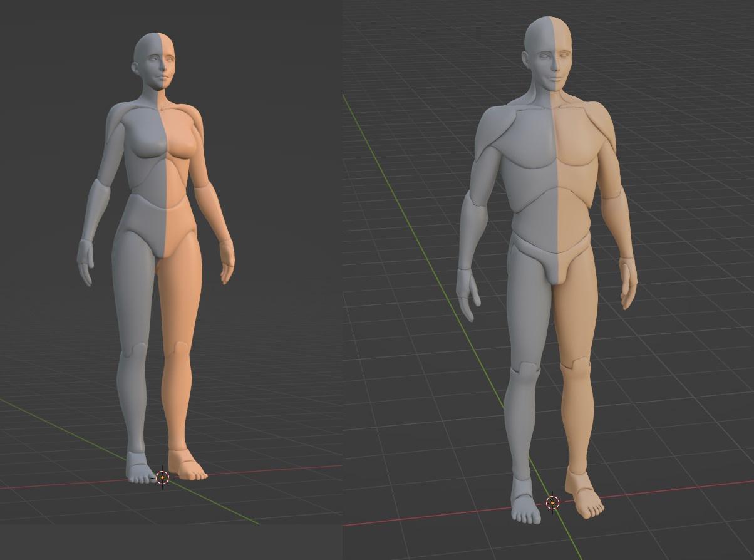Click the male model's gray foot
754x560 pixels.
pos(524,502)
